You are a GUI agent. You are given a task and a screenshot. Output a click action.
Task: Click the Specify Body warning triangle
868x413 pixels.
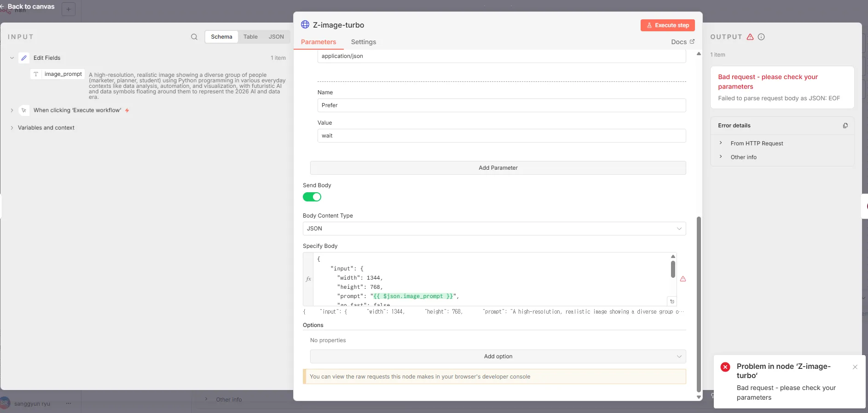[683, 279]
